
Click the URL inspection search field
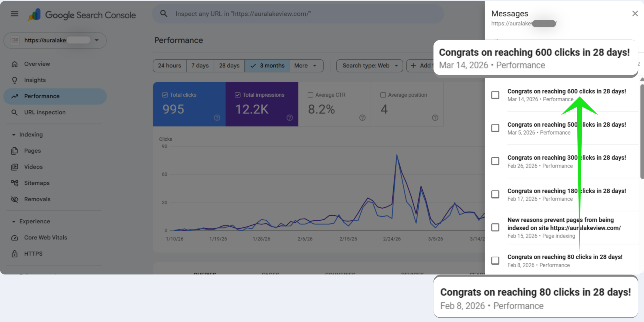[298, 14]
